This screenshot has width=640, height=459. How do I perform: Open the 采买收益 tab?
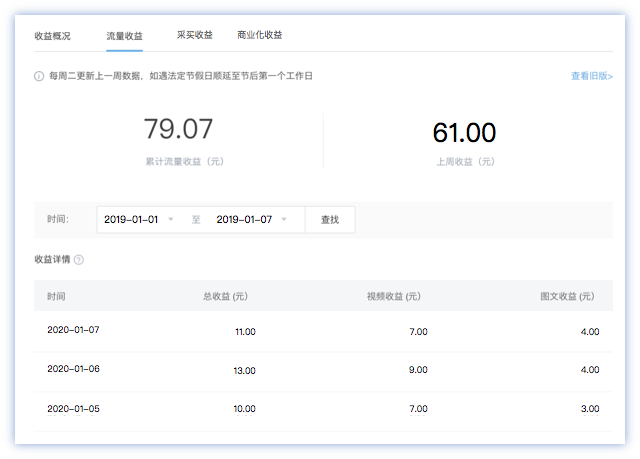pyautogui.click(x=194, y=35)
